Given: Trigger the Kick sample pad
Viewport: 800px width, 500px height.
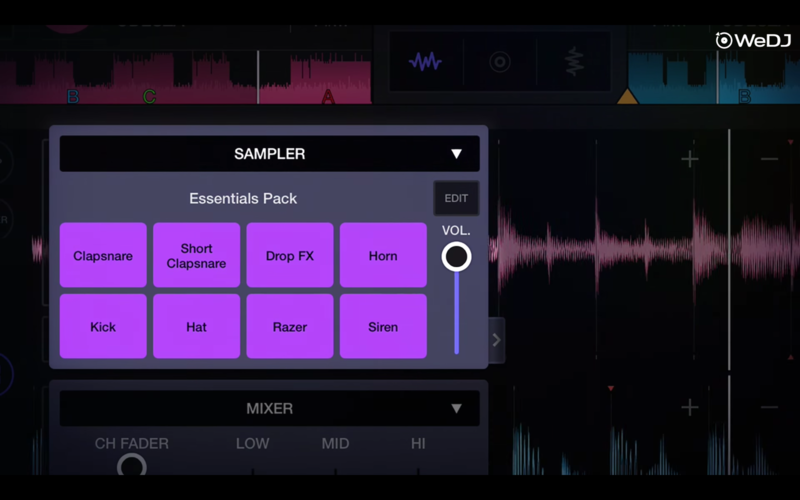Looking at the screenshot, I should [x=103, y=327].
